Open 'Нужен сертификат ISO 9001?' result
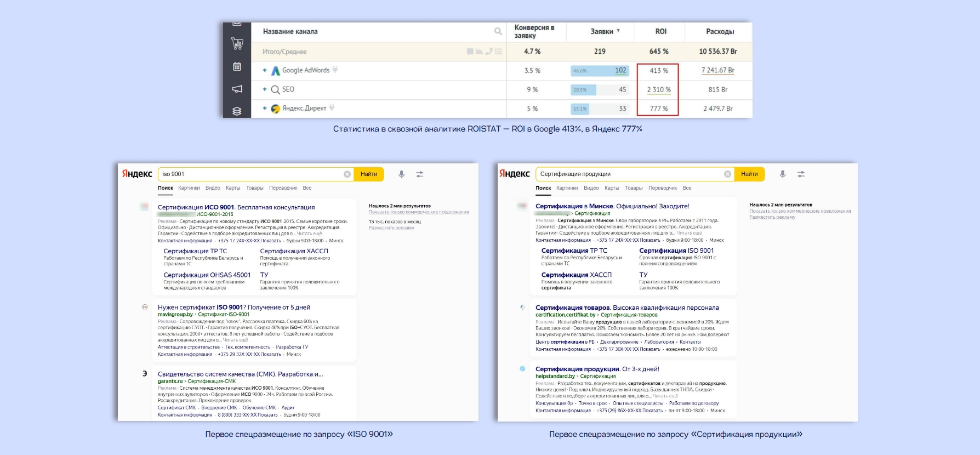The image size is (980, 455). [x=234, y=308]
